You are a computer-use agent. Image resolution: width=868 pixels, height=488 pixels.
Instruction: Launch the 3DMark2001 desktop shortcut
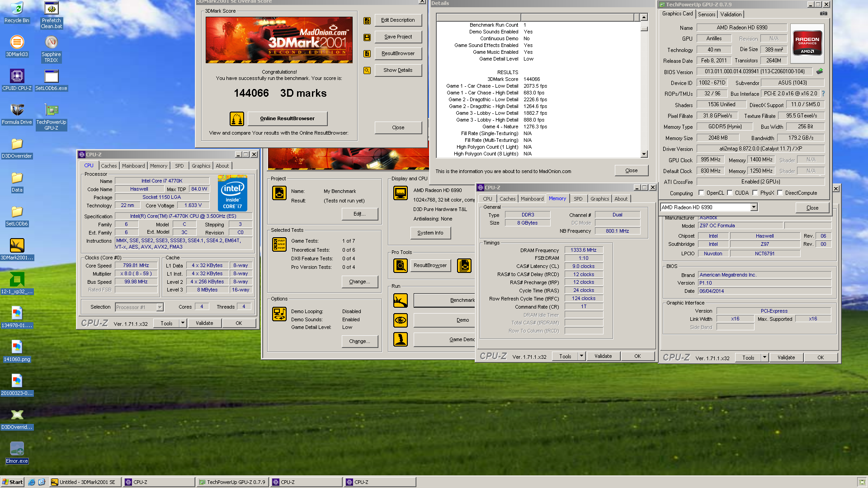click(x=17, y=249)
